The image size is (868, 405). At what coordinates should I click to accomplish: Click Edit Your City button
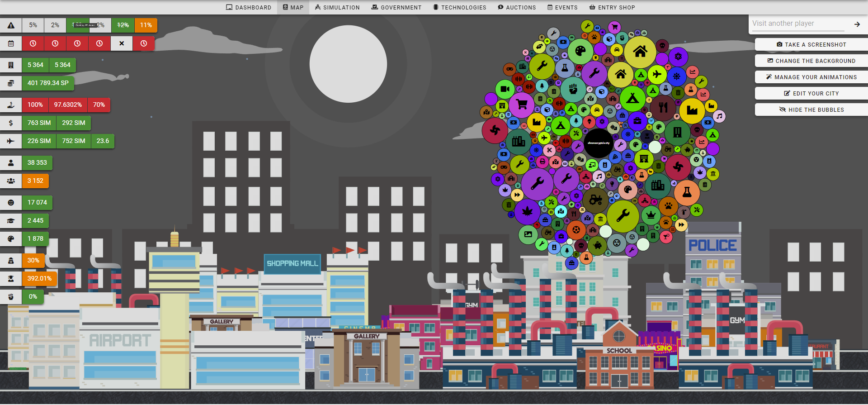[811, 93]
